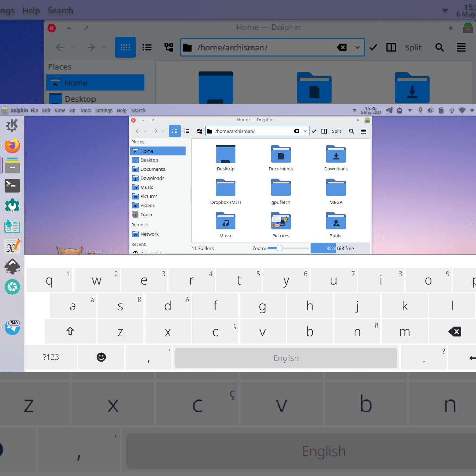Open the Settings menu in the menu bar
The height and width of the screenshot is (476, 476).
[x=104, y=110]
